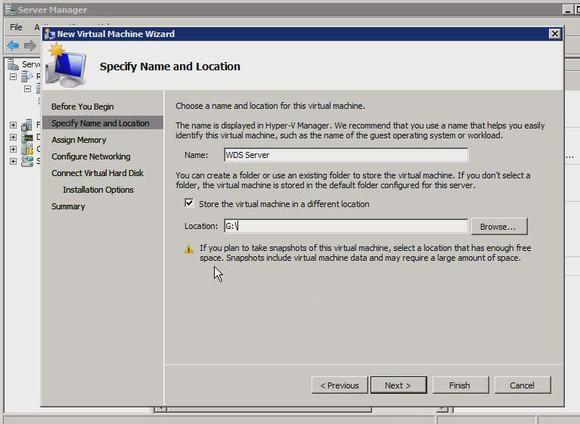Switch to Connect Virtual Hard Disk step
The height and width of the screenshot is (424, 580).
(97, 173)
